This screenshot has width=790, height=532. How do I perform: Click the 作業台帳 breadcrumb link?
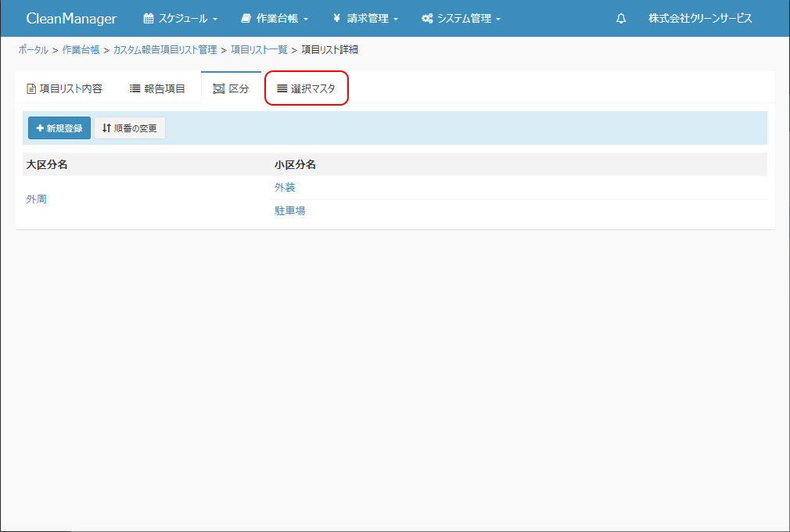click(81, 50)
